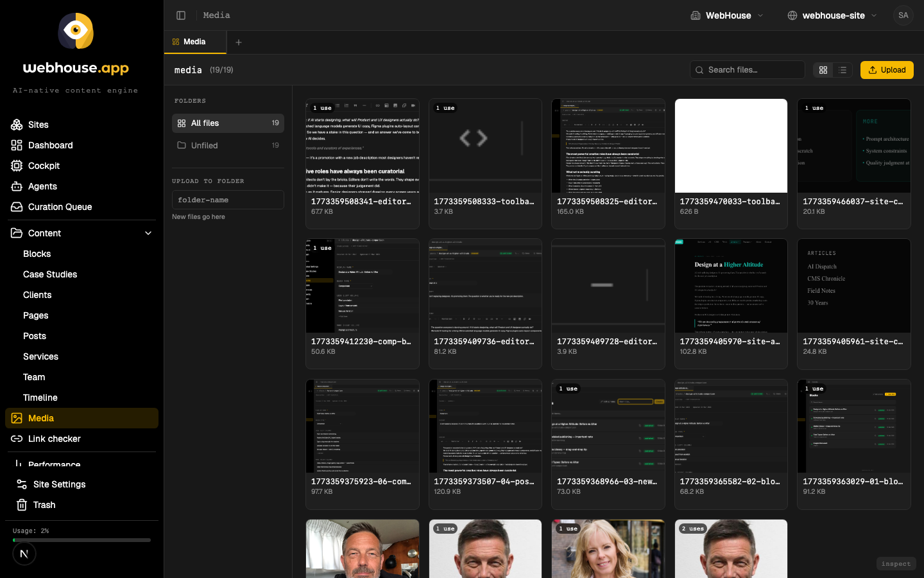The width and height of the screenshot is (924, 578).
Task: Open the Sites section icon
Action: click(x=17, y=125)
